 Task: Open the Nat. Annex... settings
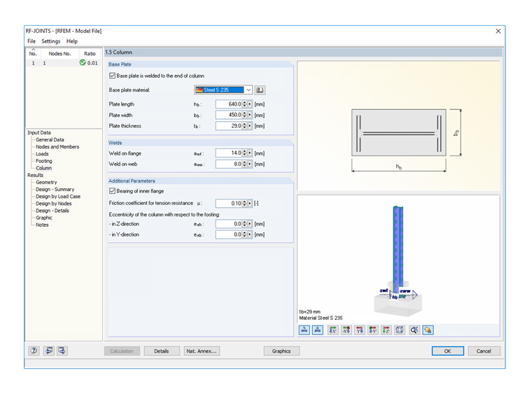[202, 351]
